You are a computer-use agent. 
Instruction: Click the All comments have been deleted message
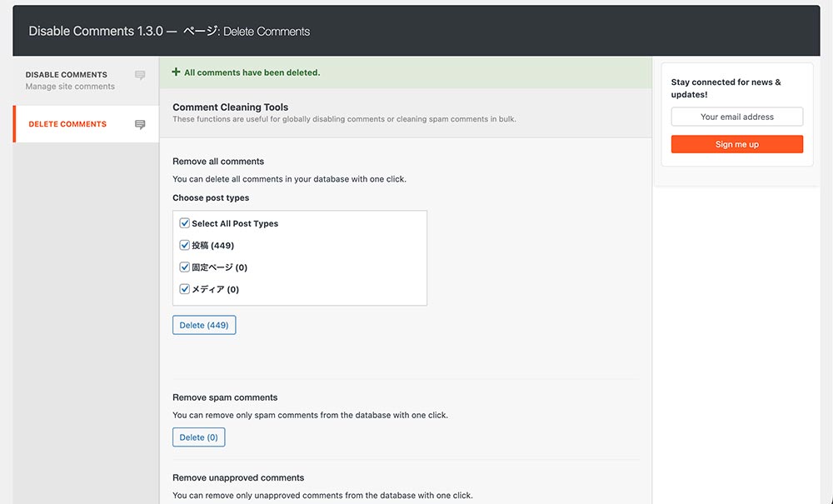252,72
